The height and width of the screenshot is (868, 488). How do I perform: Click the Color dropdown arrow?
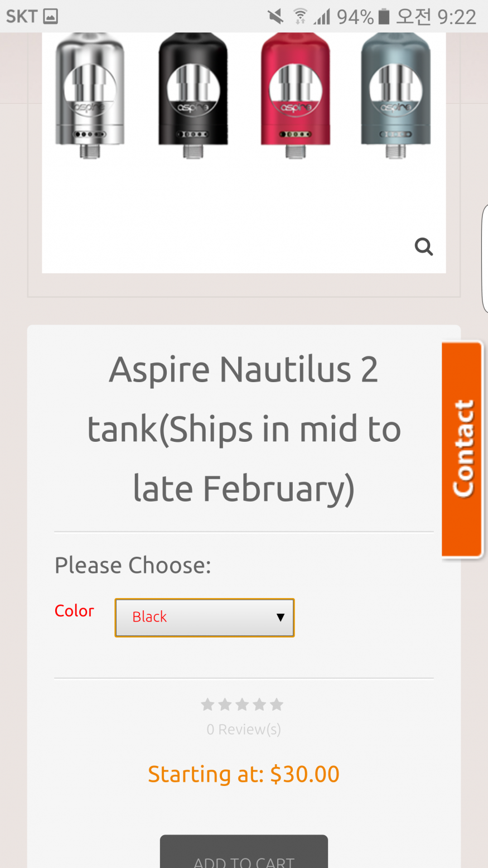click(x=281, y=618)
